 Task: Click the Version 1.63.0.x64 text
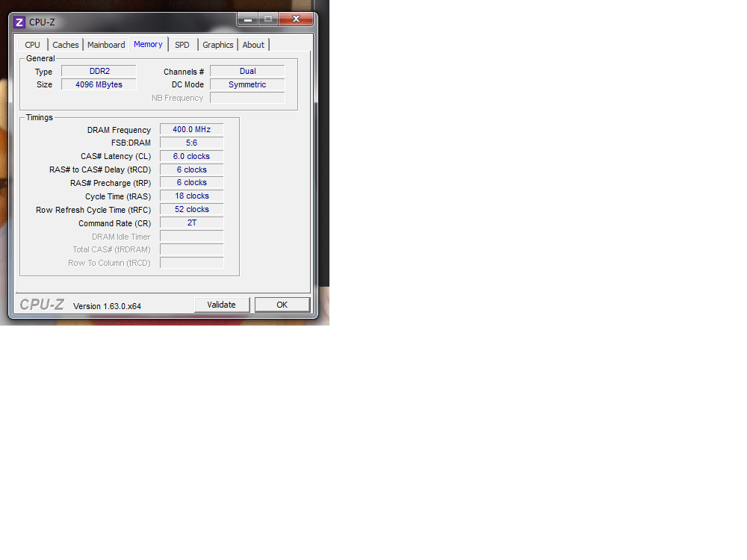click(x=107, y=306)
